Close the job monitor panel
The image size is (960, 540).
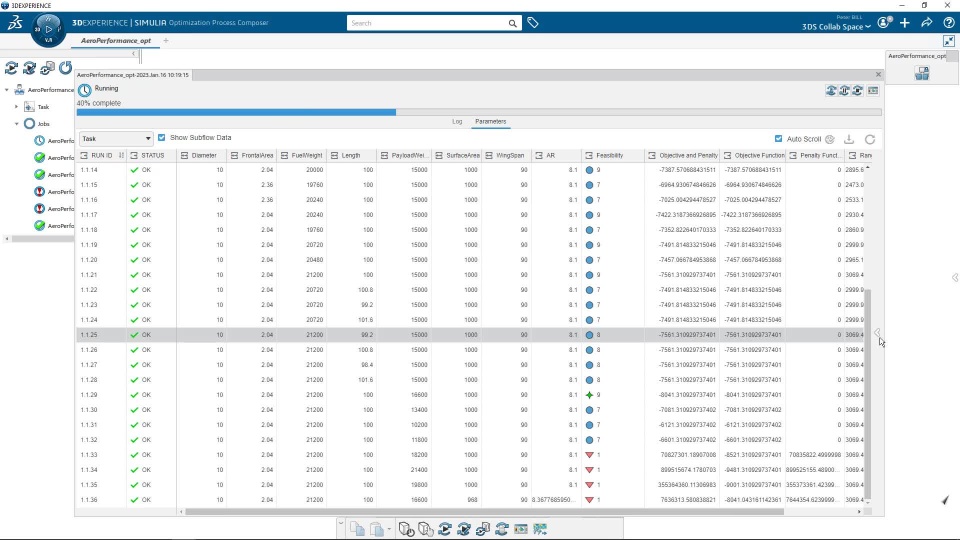point(878,74)
